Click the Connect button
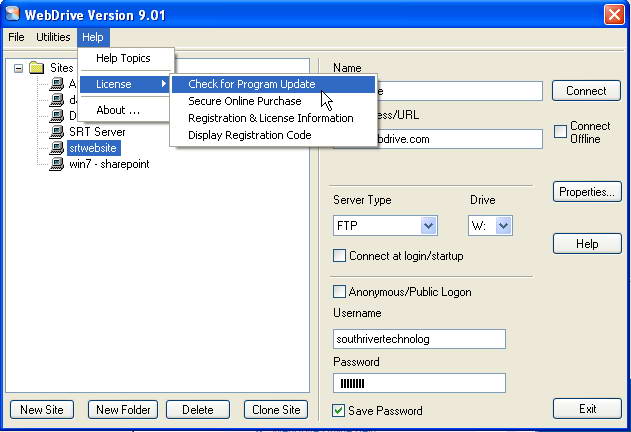 tap(586, 91)
